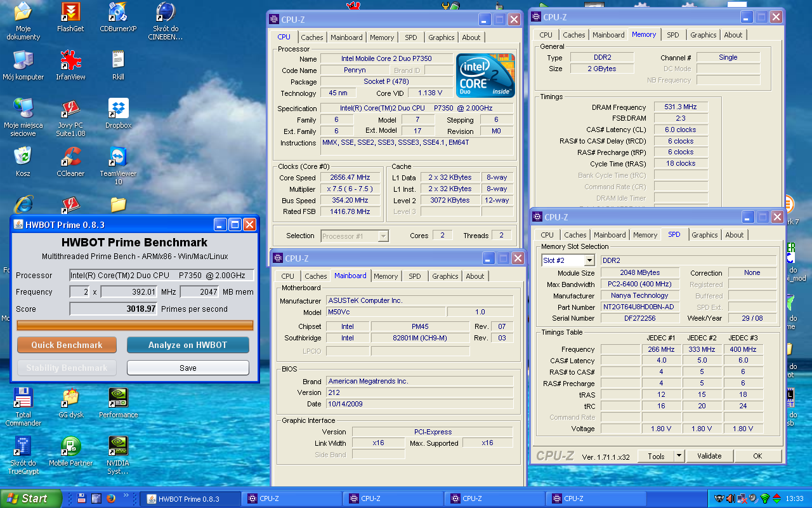Click the Analyze on HWBOT button
This screenshot has width=812, height=508.
point(188,345)
